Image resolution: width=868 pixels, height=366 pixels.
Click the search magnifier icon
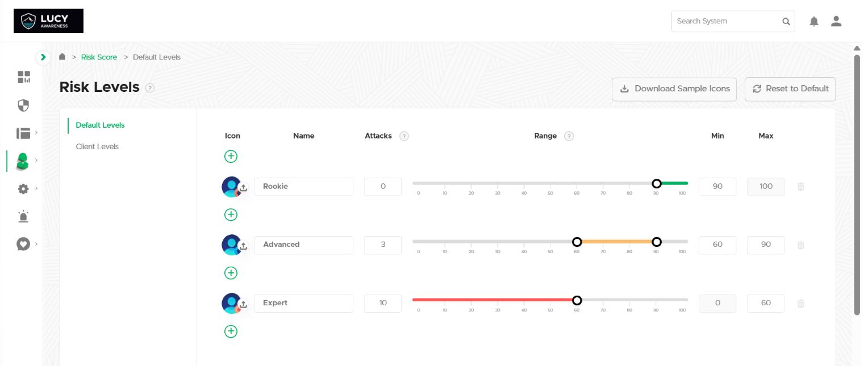786,22
